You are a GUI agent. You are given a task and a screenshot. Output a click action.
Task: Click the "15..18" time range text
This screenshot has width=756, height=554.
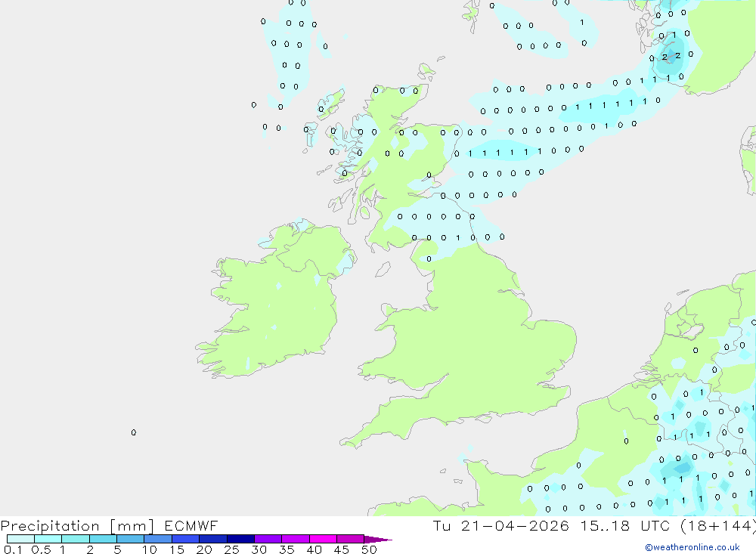(x=605, y=525)
